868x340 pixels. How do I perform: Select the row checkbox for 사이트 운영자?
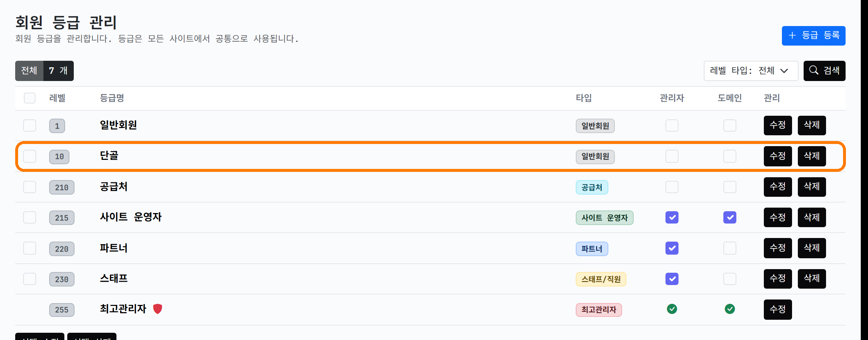[x=30, y=217]
